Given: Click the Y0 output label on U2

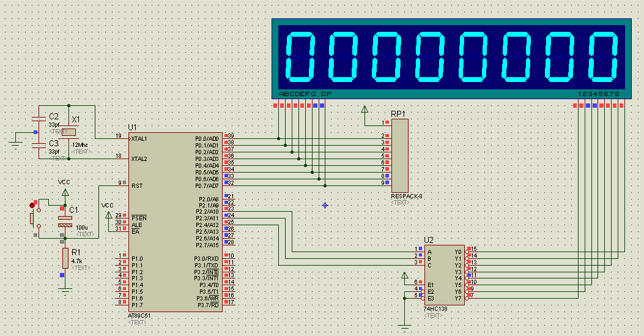Looking at the screenshot, I should click(458, 252).
